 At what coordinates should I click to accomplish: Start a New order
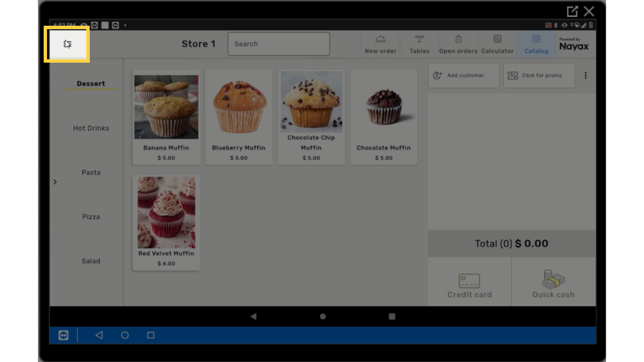[x=380, y=44]
